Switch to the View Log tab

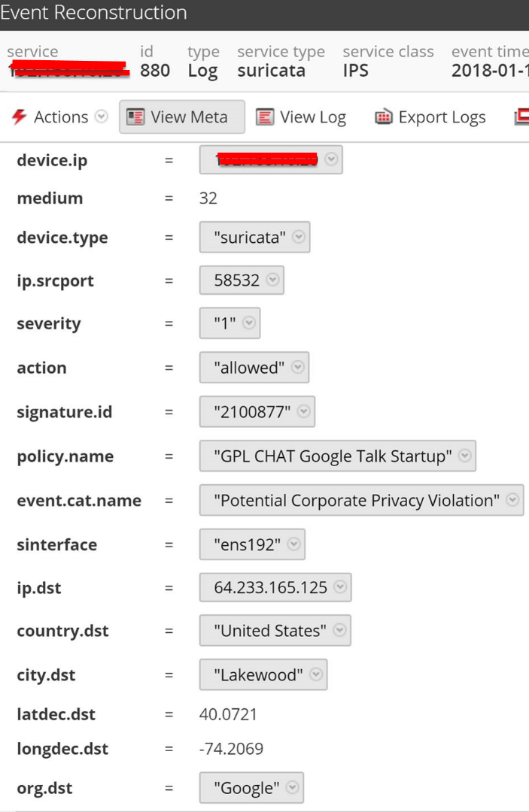(302, 117)
